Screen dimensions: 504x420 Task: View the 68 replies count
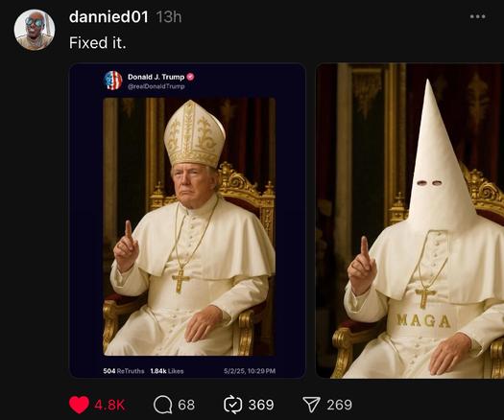coord(186,405)
